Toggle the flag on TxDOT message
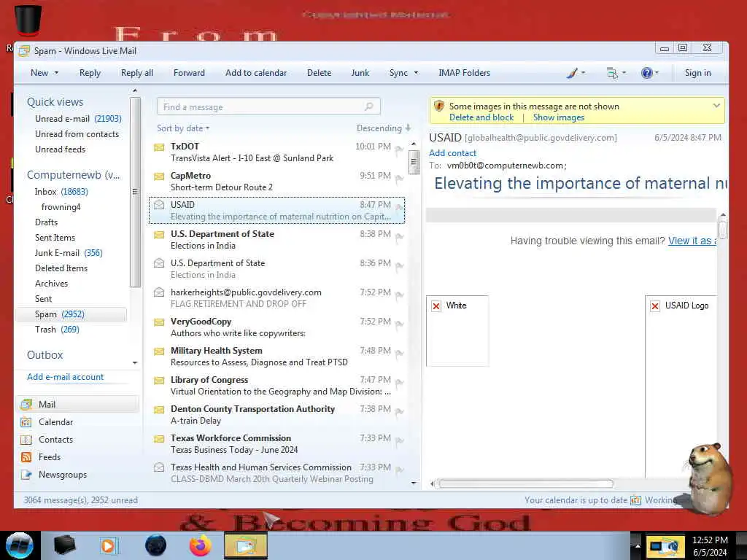 (x=399, y=150)
